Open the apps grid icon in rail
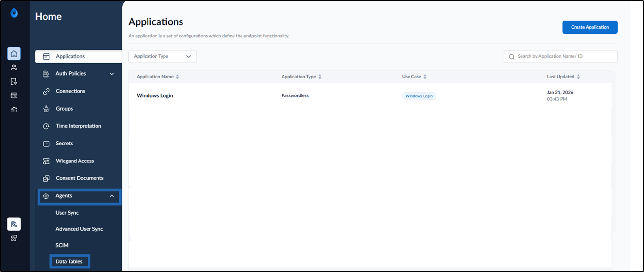This screenshot has width=644, height=272. tap(14, 238)
